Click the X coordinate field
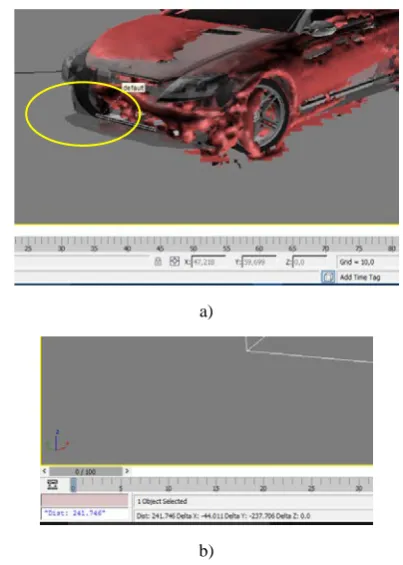Screen dimensions: 403x565 (208, 262)
